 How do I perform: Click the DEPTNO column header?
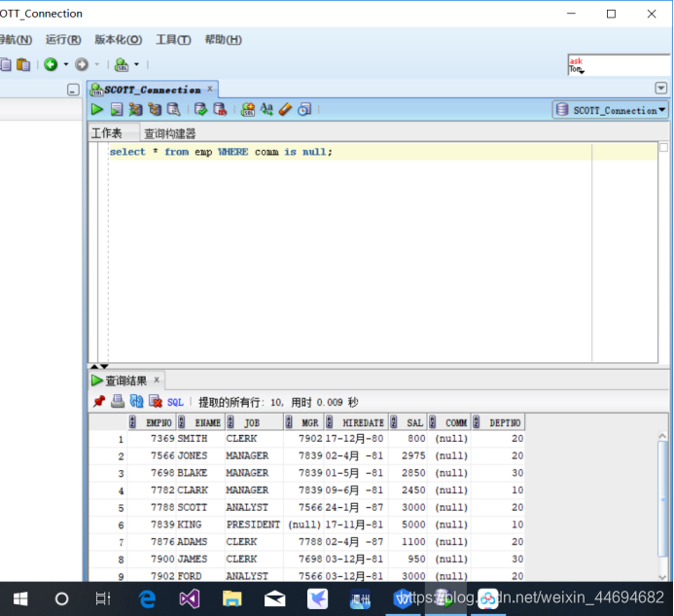pyautogui.click(x=498, y=422)
